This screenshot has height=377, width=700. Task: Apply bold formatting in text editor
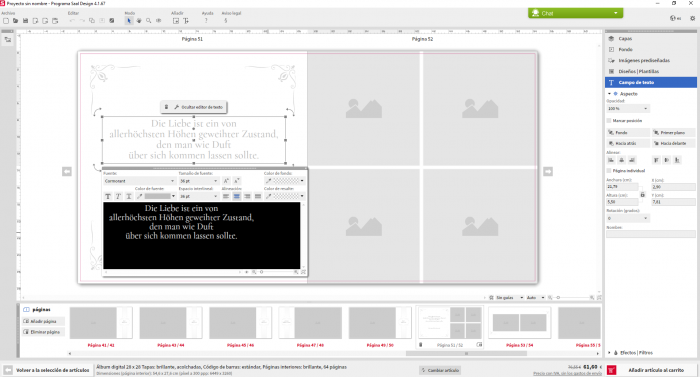point(108,196)
